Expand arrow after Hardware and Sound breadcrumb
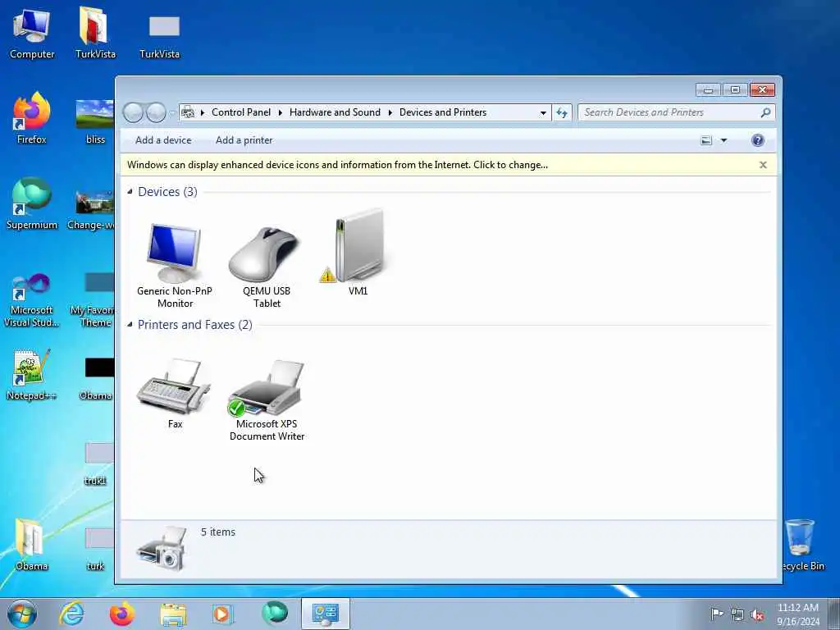 (390, 112)
